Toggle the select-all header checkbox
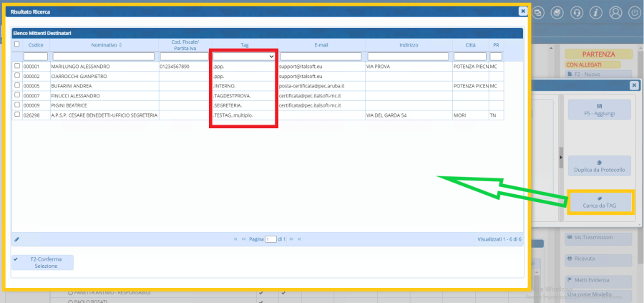The image size is (644, 303). [x=17, y=44]
